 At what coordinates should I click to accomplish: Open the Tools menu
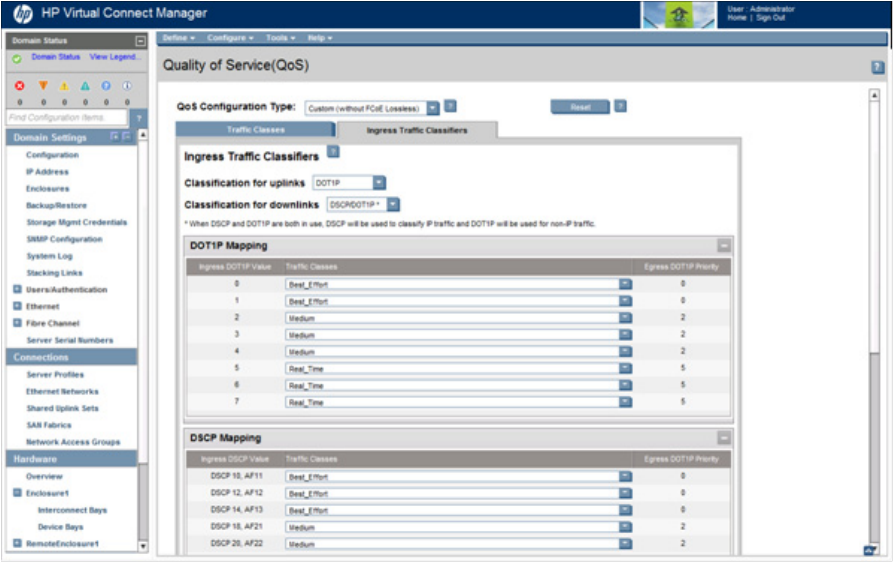pos(280,38)
